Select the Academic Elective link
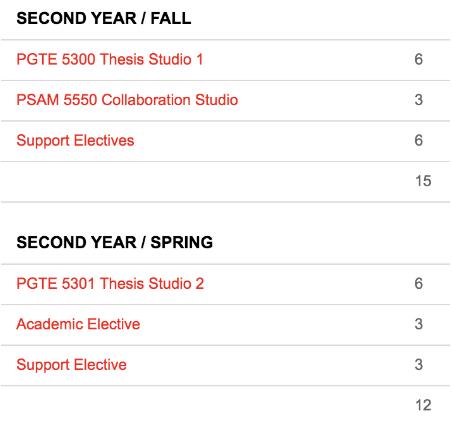The image size is (452, 421). [x=78, y=324]
